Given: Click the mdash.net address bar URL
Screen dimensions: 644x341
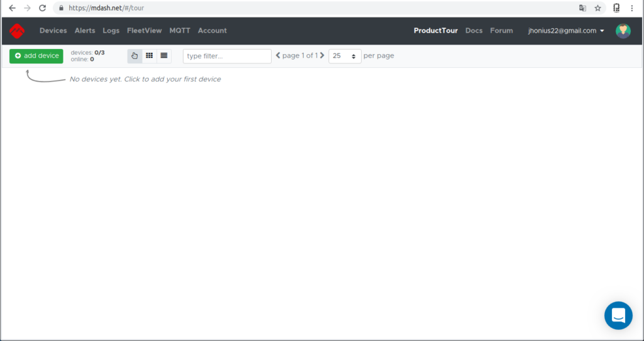Looking at the screenshot, I should point(106,8).
